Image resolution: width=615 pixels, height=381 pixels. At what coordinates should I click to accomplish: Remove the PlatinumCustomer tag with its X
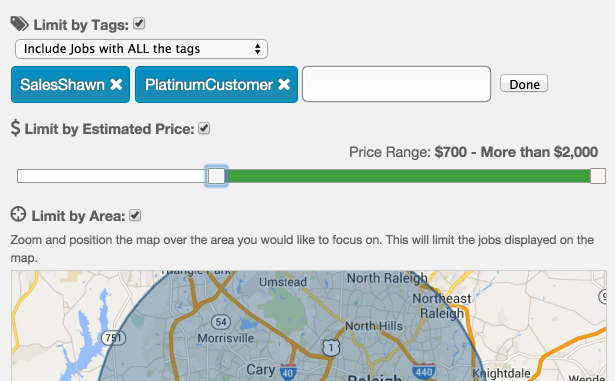[284, 84]
